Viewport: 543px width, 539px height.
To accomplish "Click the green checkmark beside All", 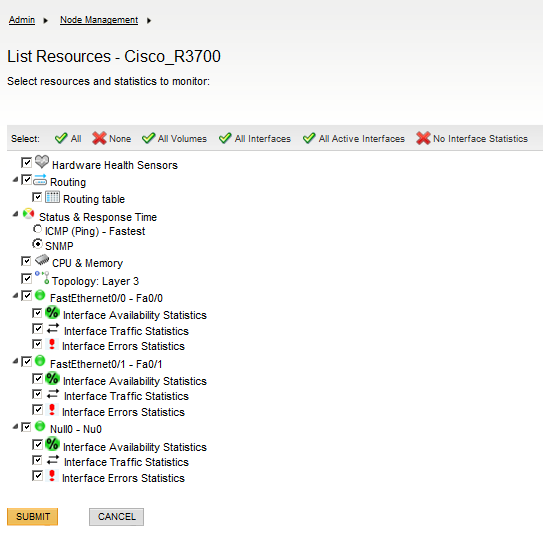I will point(61,138).
